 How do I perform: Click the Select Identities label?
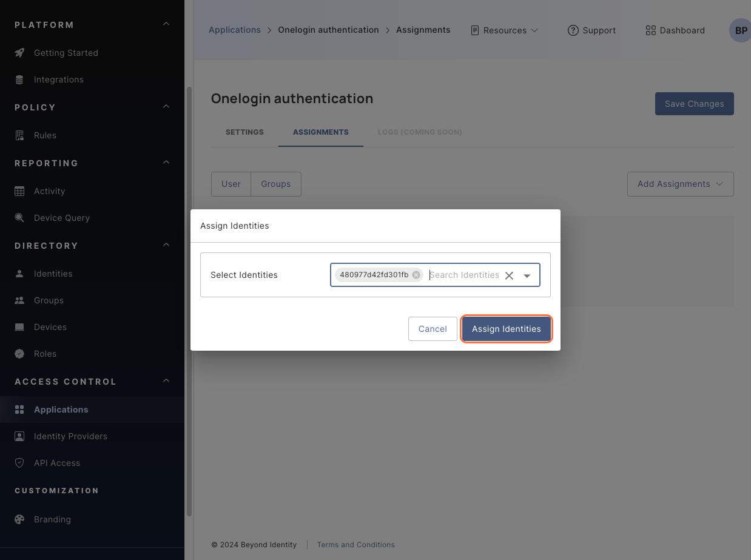point(244,275)
